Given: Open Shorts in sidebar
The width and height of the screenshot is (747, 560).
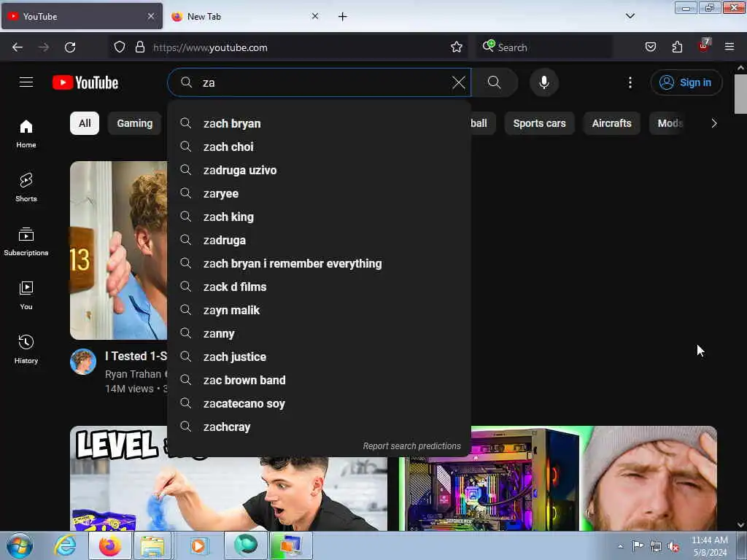Looking at the screenshot, I should (26, 187).
